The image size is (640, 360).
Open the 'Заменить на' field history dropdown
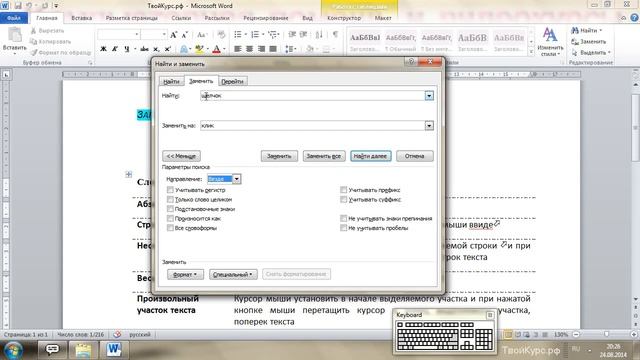(x=429, y=126)
